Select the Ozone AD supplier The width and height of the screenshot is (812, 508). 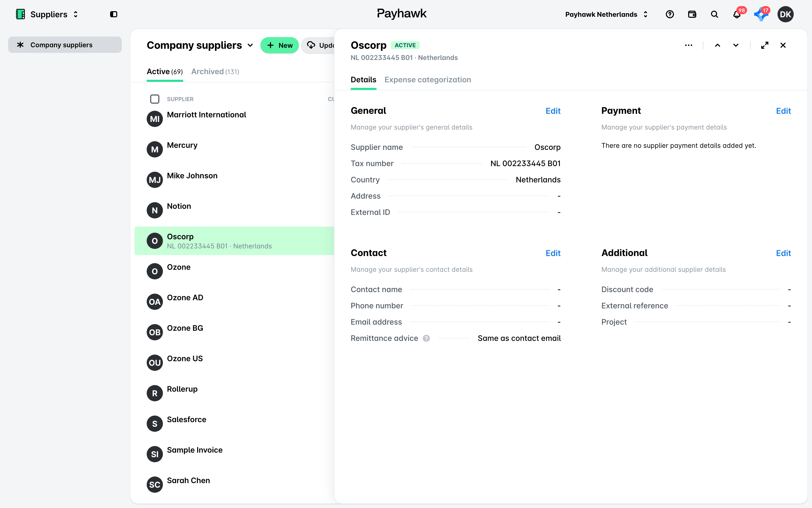click(x=234, y=302)
